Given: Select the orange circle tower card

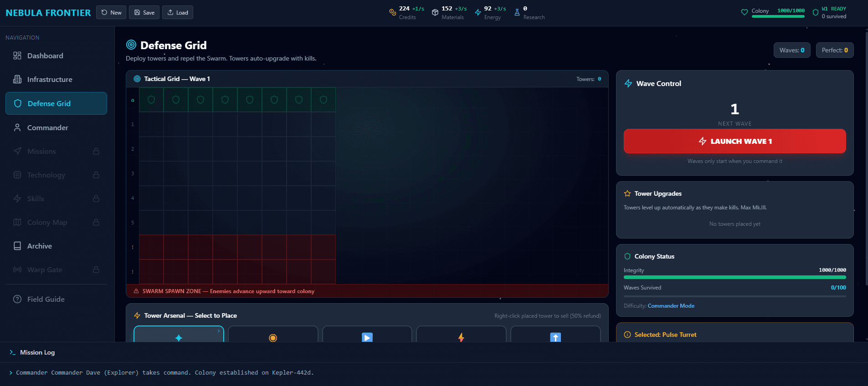Looking at the screenshot, I should (273, 334).
